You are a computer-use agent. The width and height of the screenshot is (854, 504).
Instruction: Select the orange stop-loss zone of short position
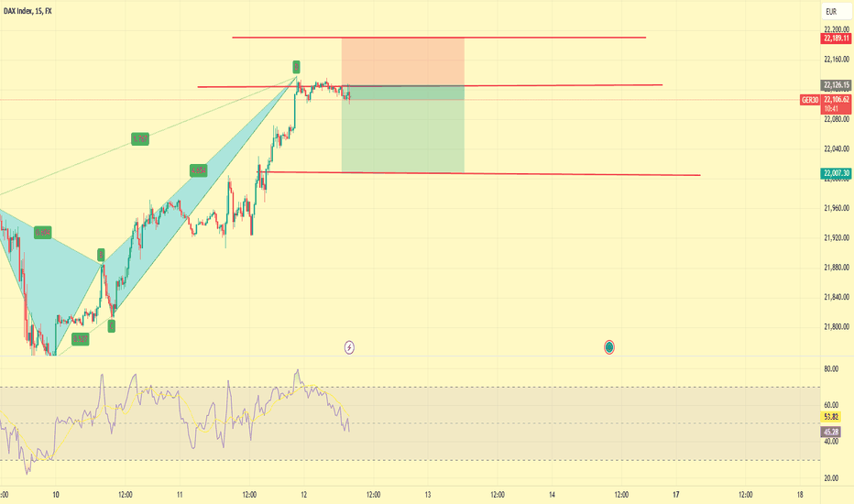pos(403,61)
